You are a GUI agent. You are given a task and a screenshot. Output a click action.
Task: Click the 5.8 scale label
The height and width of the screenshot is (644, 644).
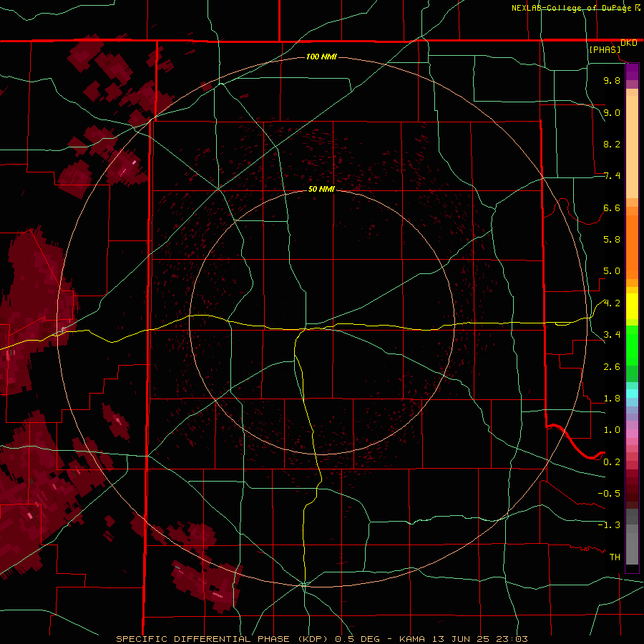tap(612, 240)
